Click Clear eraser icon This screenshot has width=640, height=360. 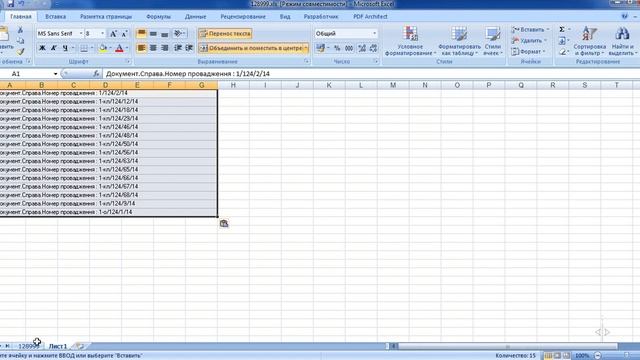pos(562,51)
